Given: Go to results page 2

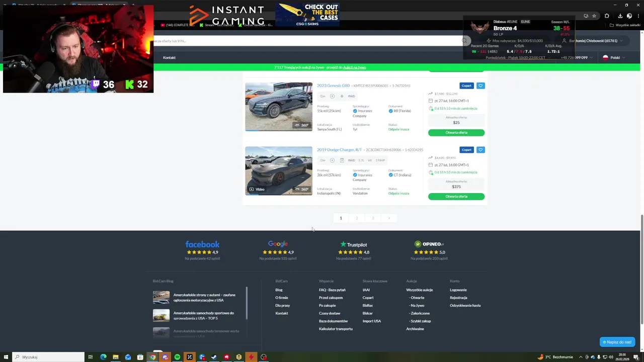Looking at the screenshot, I should point(357,218).
